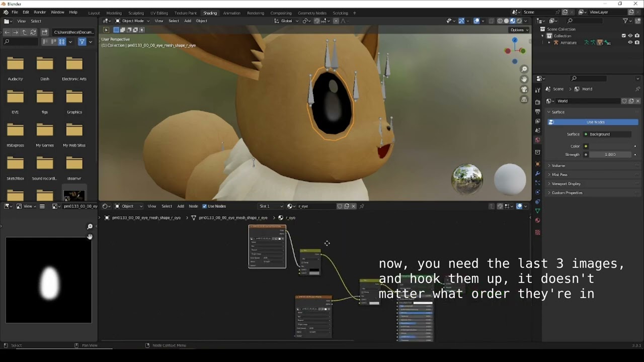Switch perspective/orthographic grid icon in viewport

point(524,100)
